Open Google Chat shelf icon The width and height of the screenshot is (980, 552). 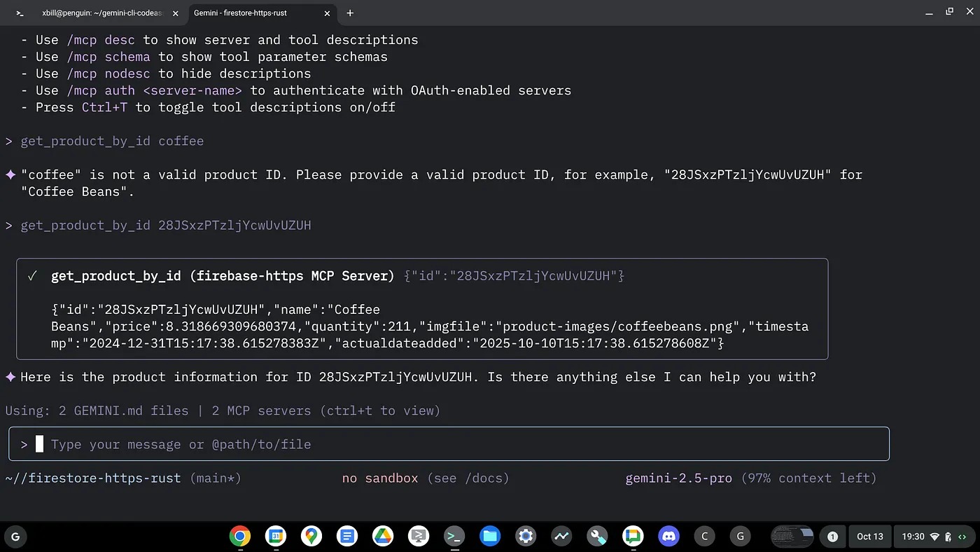(x=633, y=537)
